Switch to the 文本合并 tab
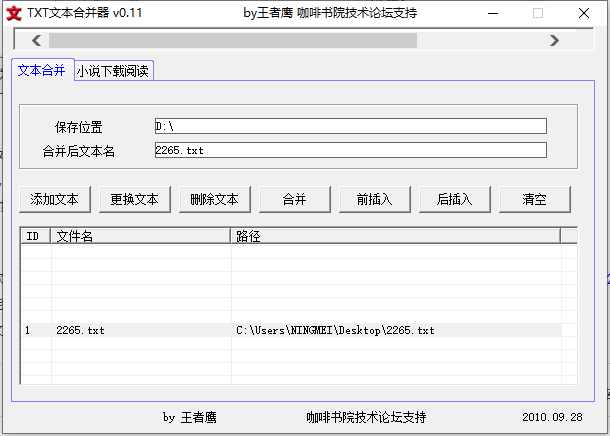Screen dimensions: 610x436 click(x=42, y=71)
